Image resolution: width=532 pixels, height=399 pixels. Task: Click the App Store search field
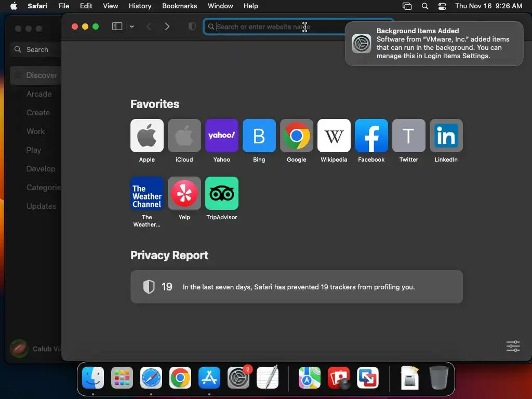(x=36, y=49)
